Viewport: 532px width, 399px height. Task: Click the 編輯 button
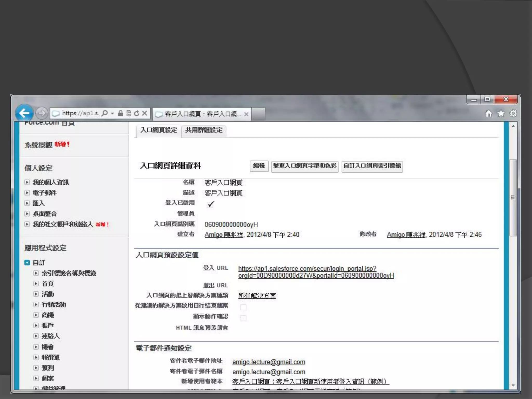[x=259, y=166]
